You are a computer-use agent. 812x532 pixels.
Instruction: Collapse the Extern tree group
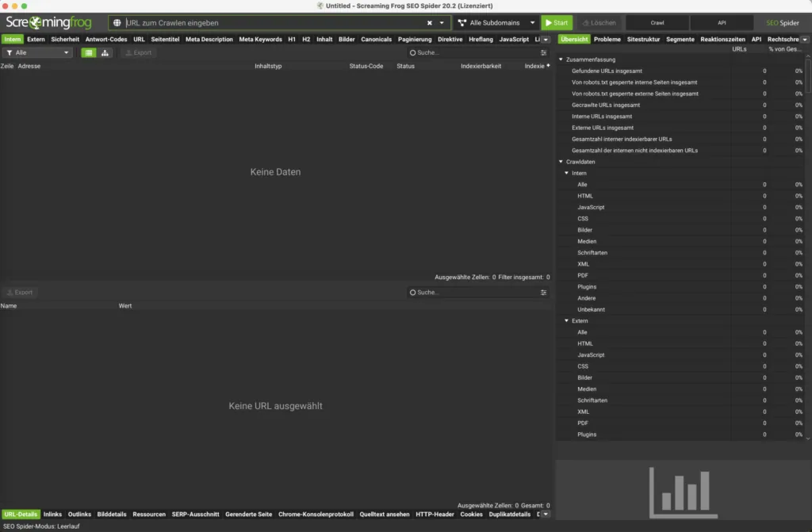[566, 320]
